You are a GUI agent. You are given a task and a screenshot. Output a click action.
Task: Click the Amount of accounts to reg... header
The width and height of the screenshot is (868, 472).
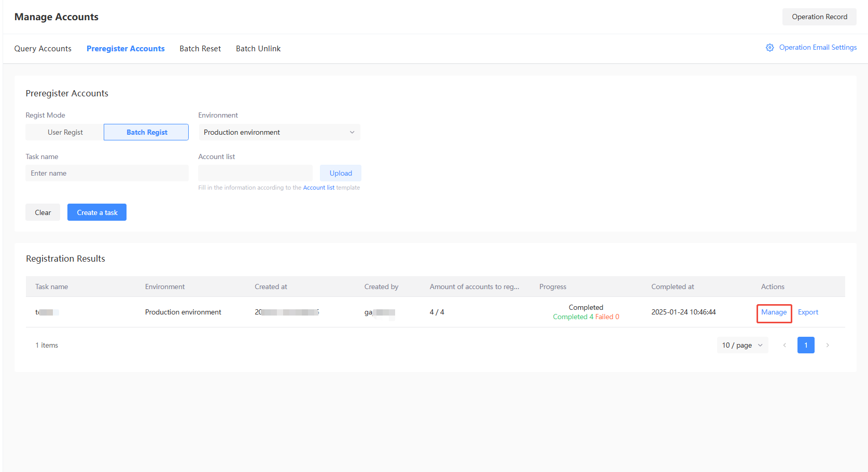click(x=474, y=287)
